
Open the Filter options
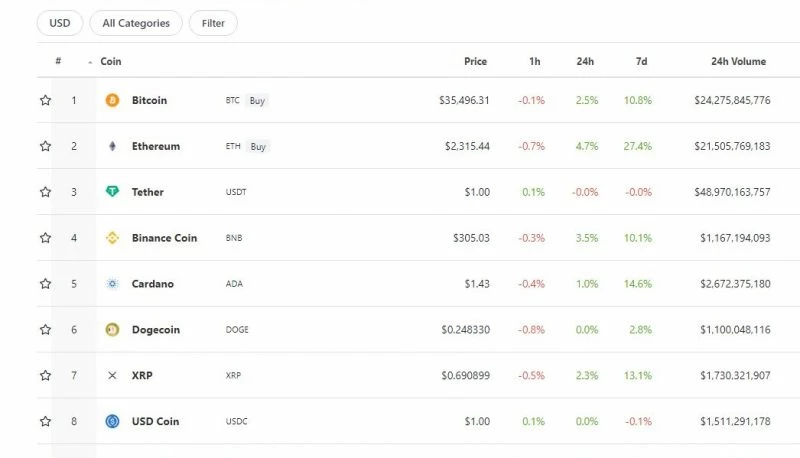213,23
